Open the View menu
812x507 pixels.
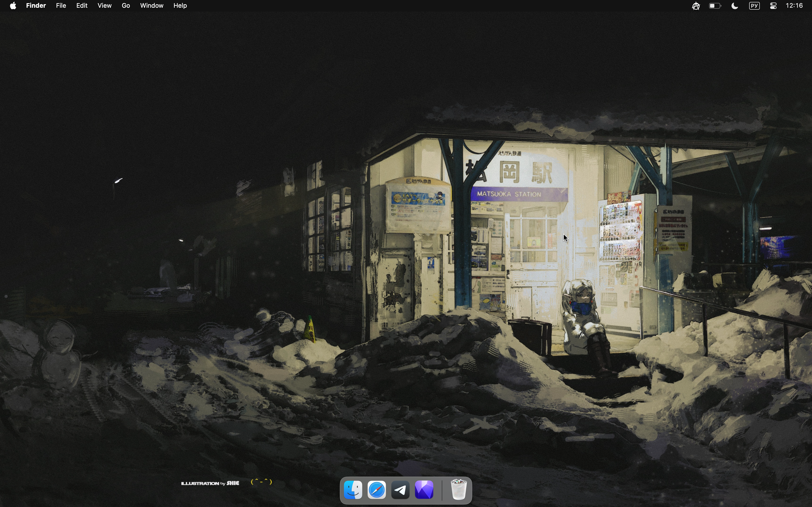pos(105,6)
